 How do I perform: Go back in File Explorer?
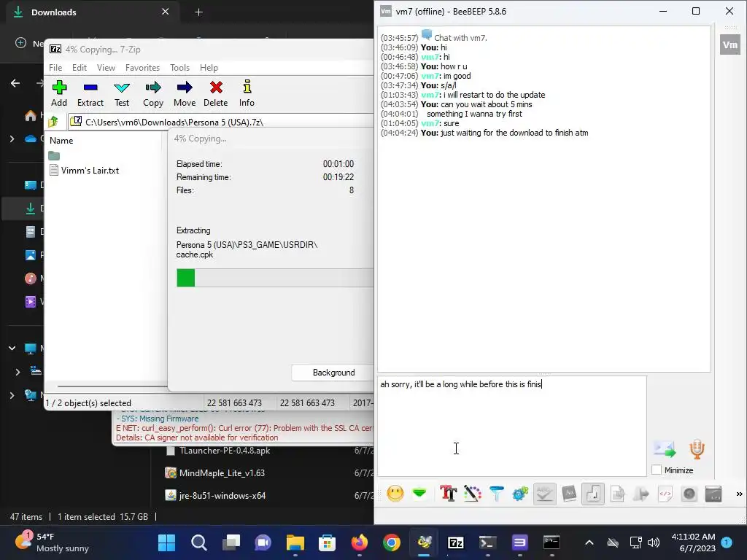tap(15, 83)
